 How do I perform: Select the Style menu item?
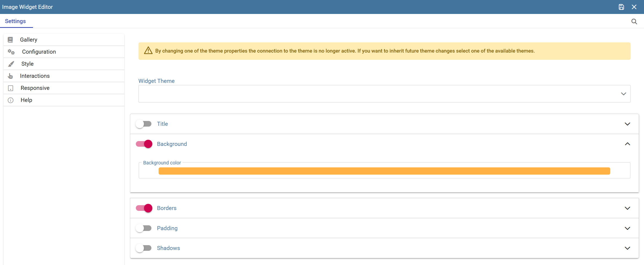pyautogui.click(x=64, y=64)
